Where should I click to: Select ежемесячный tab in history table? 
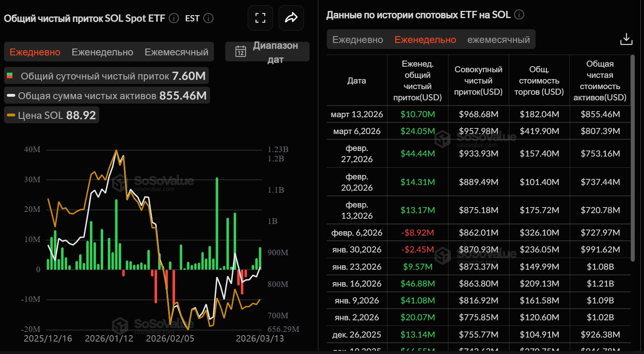pos(499,40)
